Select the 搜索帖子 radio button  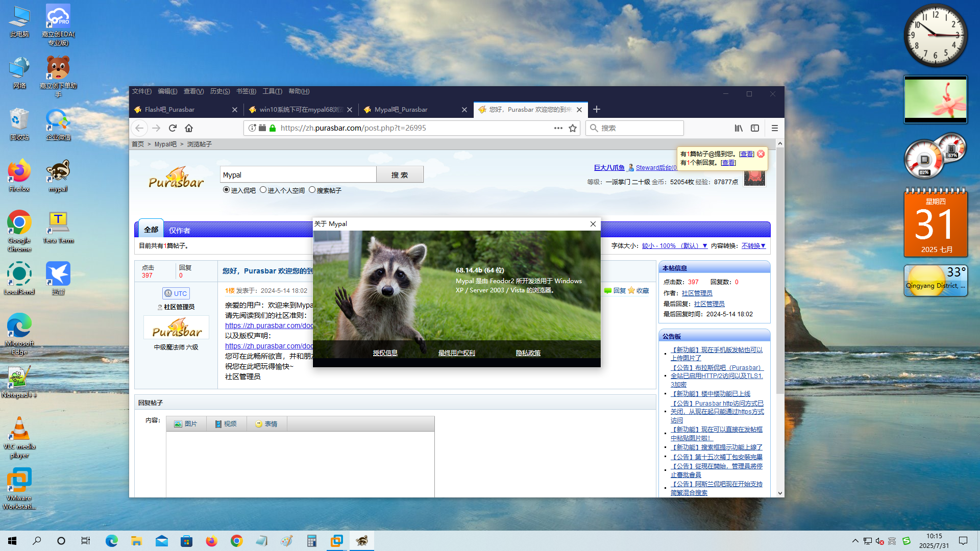pos(312,190)
